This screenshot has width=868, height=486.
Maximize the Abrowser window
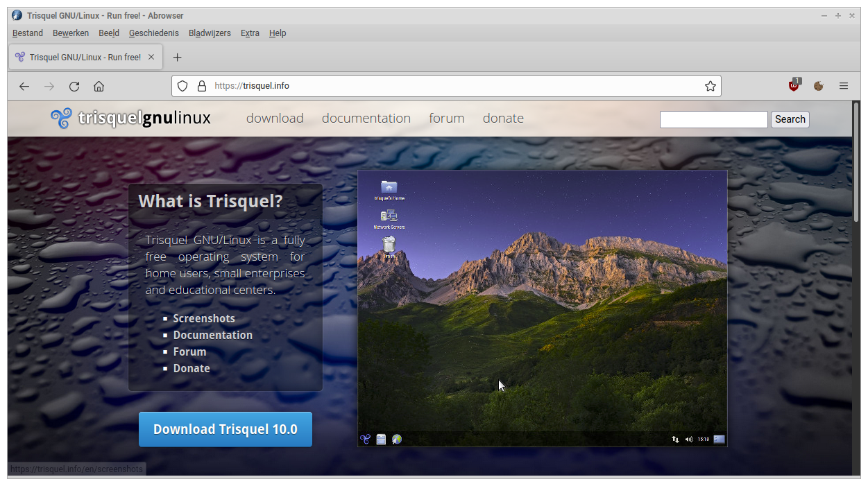pos(838,15)
